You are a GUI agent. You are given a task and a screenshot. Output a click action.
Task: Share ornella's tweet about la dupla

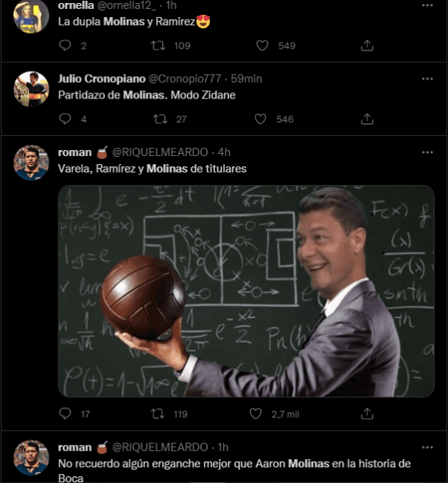coord(367,46)
